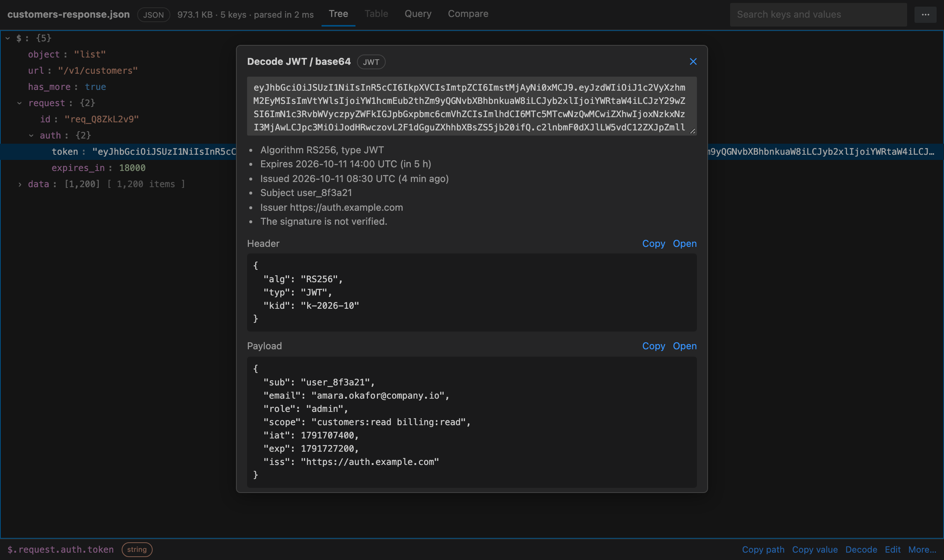Expand the data array node

click(20, 184)
